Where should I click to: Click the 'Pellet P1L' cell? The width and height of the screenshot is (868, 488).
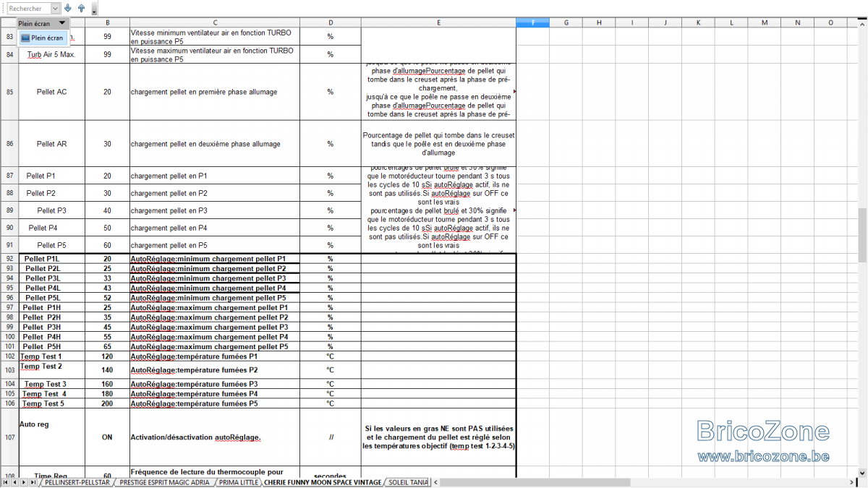tap(51, 258)
